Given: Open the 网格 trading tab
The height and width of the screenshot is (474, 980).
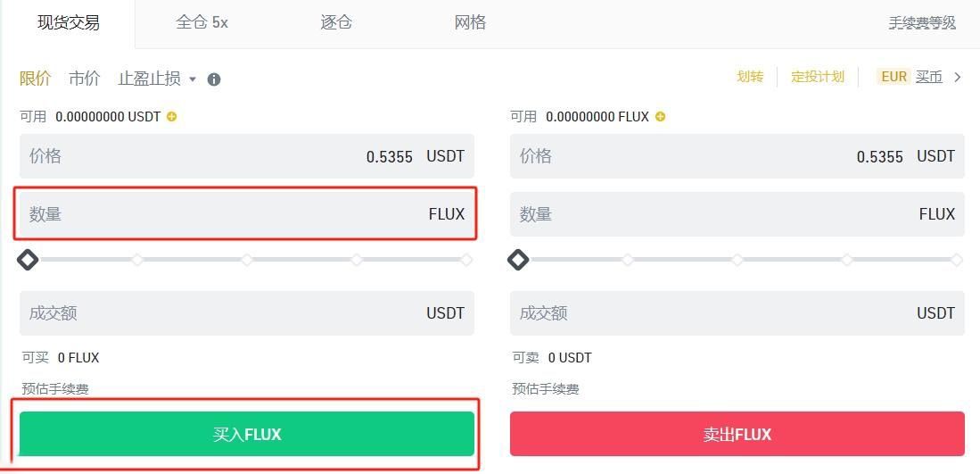Looking at the screenshot, I should (x=470, y=22).
